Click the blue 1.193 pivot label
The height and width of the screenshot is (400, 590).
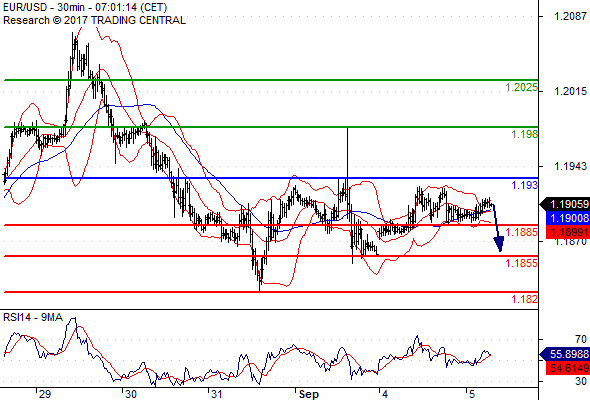click(x=524, y=185)
